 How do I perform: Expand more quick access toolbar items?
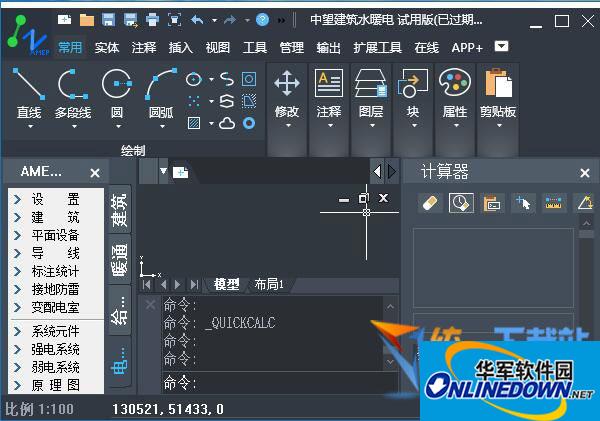[281, 20]
